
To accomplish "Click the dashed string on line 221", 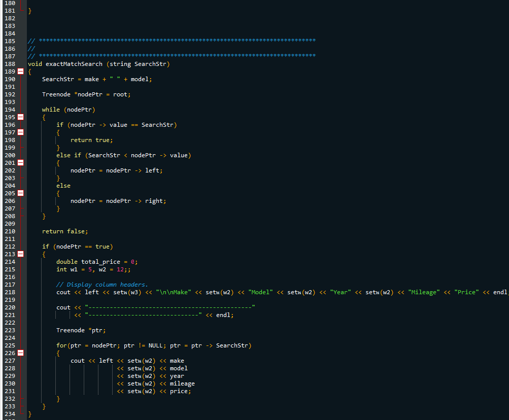I will (143, 315).
